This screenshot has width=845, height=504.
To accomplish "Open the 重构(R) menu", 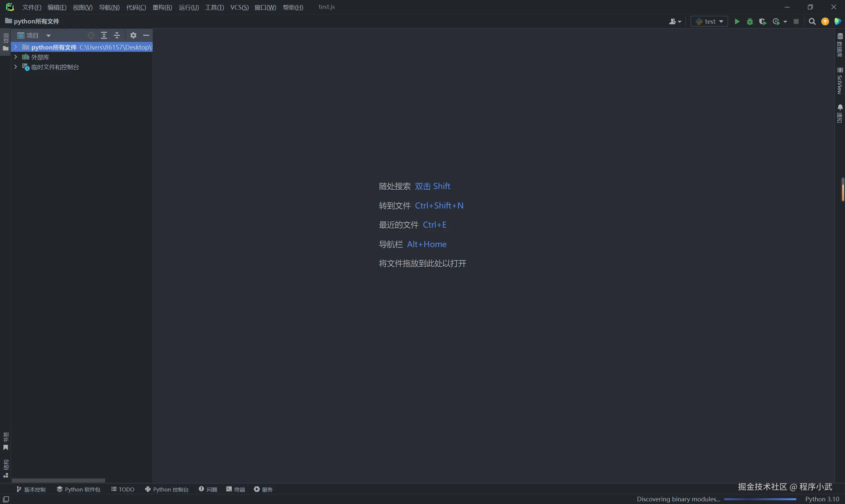I will tap(162, 7).
